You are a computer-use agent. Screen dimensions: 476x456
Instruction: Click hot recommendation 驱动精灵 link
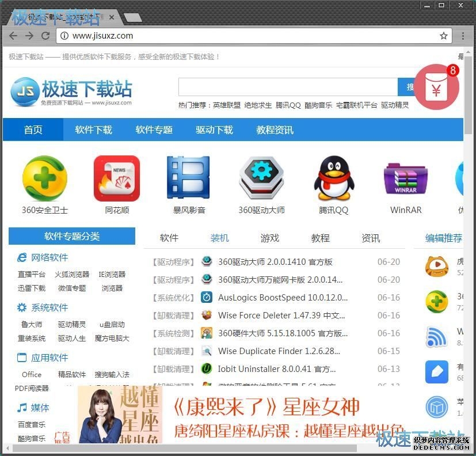coord(395,105)
